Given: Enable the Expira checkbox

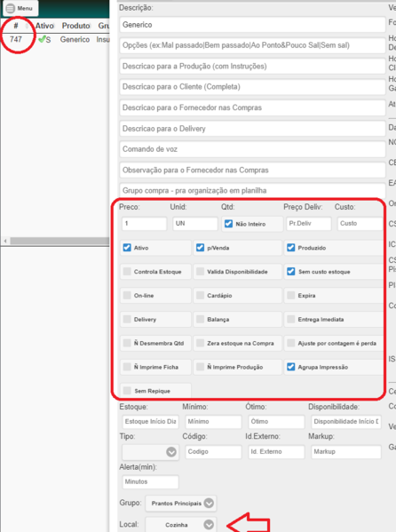Looking at the screenshot, I should [291, 296].
